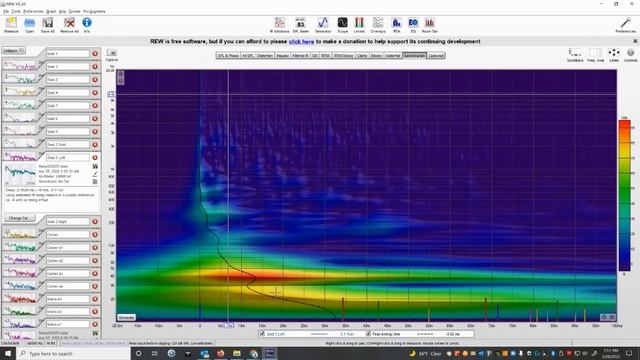Open the IR Windows tool
The height and width of the screenshot is (360, 640).
280,25
